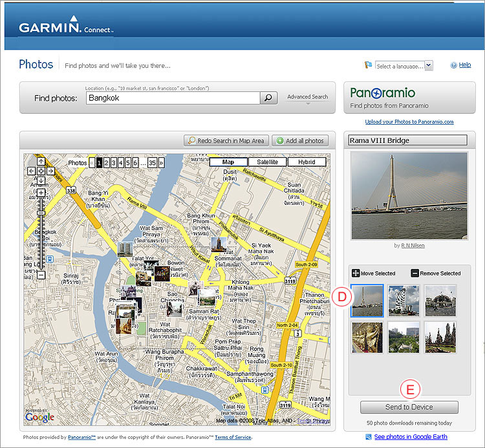Pan the map up
This screenshot has width=485, height=448.
click(41, 162)
